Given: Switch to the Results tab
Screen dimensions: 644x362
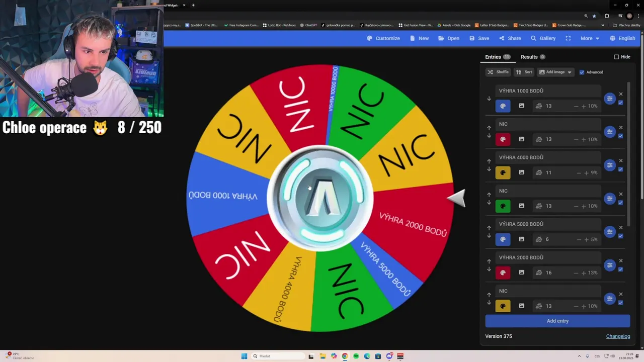Looking at the screenshot, I should click(x=533, y=57).
